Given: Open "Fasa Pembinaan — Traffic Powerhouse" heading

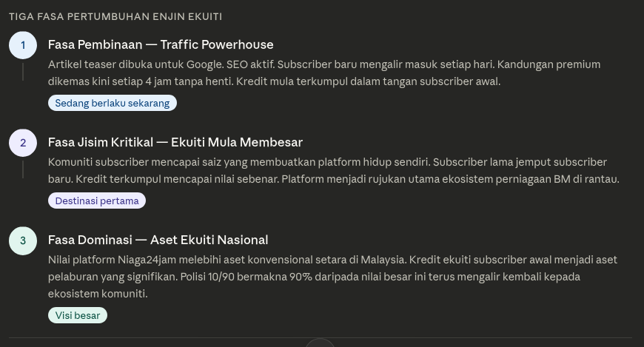Looking at the screenshot, I should tap(161, 44).
